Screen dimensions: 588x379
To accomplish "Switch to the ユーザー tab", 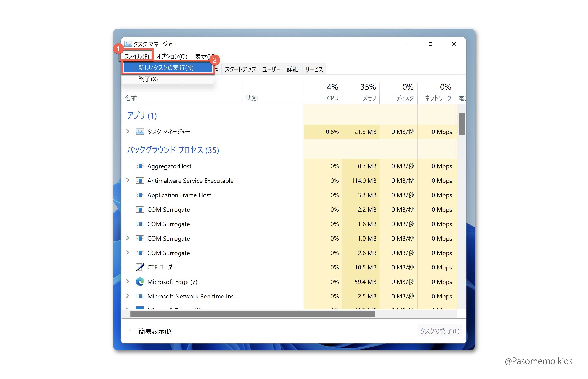I will [x=271, y=69].
